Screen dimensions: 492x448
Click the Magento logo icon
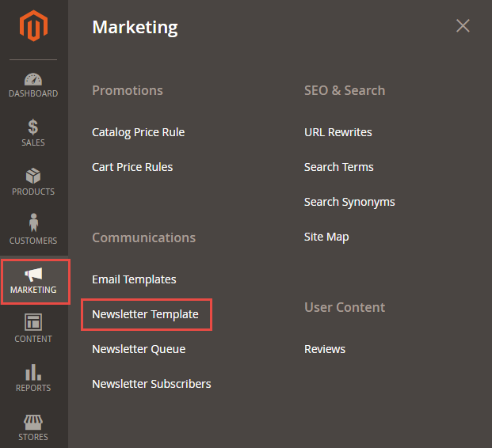pyautogui.click(x=33, y=28)
